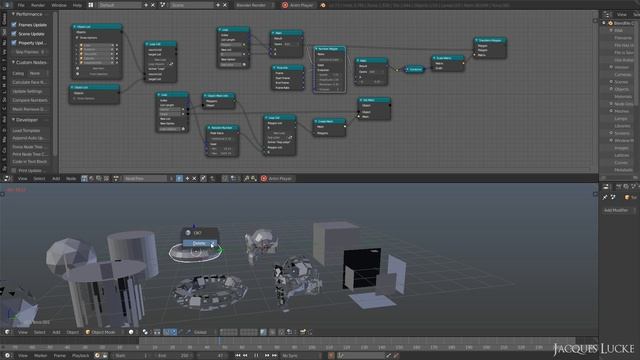Adjust the Skip Frames field
The width and height of the screenshot is (640, 360).
pos(29,52)
